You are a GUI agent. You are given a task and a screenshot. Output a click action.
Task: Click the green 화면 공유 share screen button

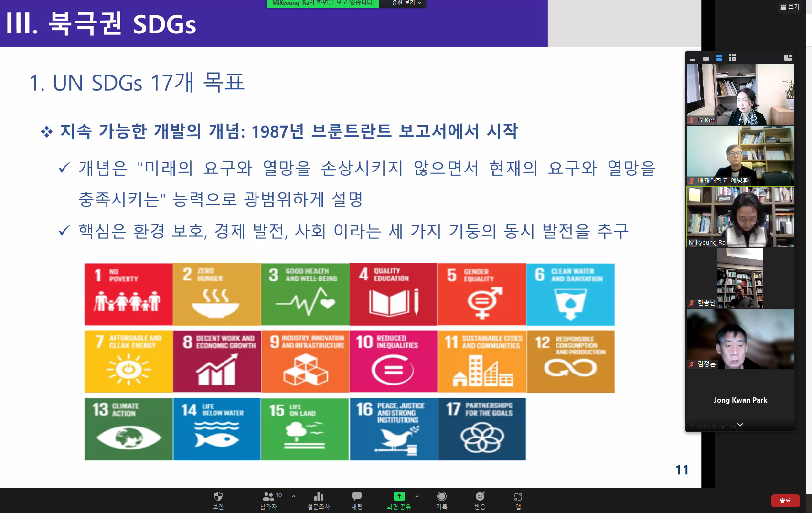point(399,500)
